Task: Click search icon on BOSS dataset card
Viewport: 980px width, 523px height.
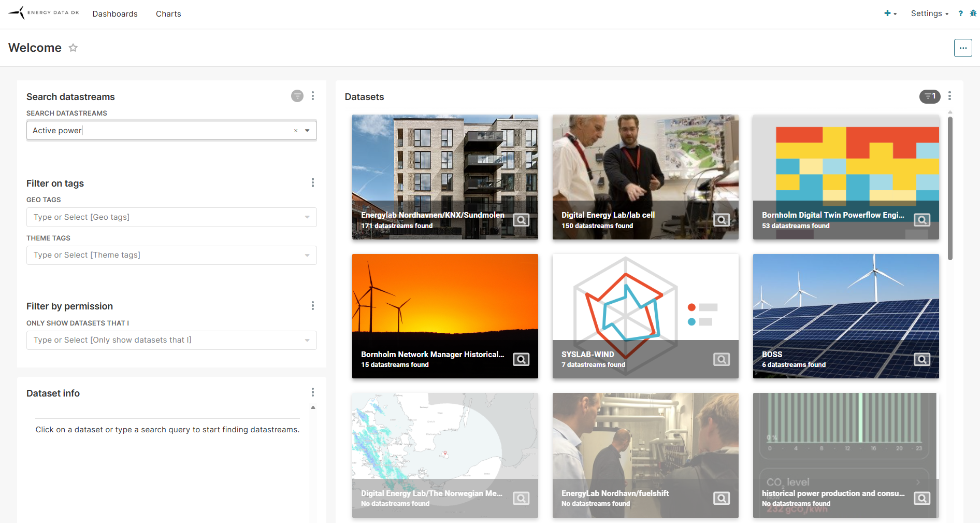Action: click(x=921, y=359)
